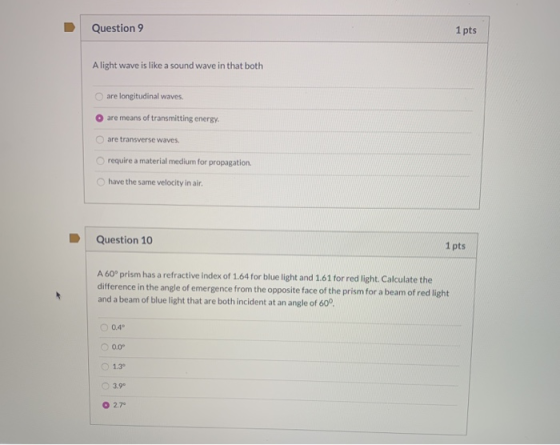The width and height of the screenshot is (560, 445).
Task: Click the Question 9 header title
Action: [x=118, y=28]
